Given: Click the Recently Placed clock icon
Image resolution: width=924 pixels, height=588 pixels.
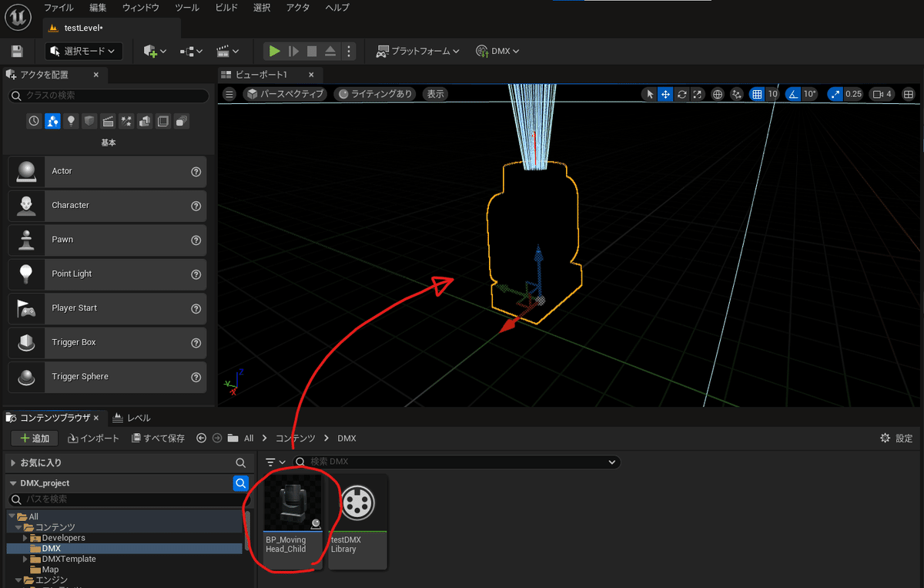Looking at the screenshot, I should click(34, 121).
